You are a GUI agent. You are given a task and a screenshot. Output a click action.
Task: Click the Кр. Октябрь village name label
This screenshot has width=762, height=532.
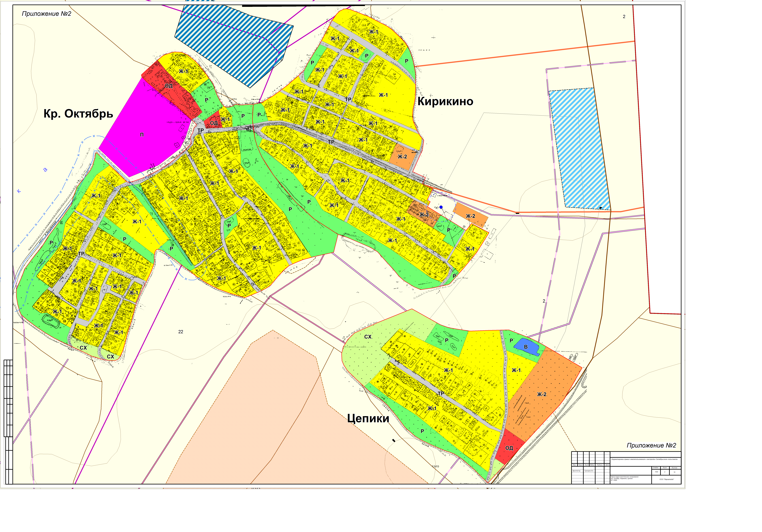pyautogui.click(x=78, y=114)
